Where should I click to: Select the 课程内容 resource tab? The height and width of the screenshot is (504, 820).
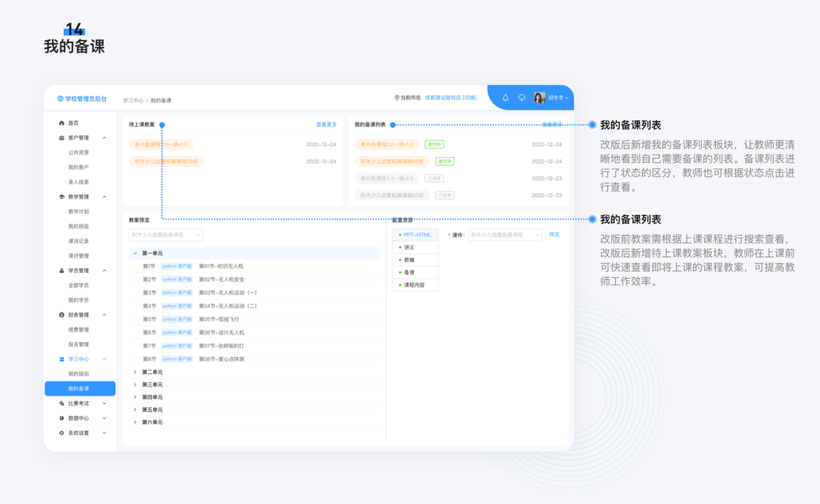click(x=415, y=285)
